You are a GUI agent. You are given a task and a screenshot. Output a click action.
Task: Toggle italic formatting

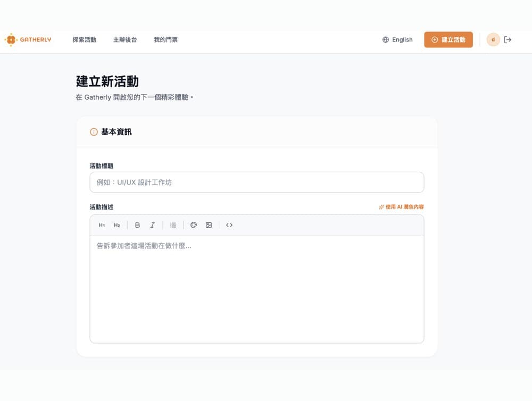tap(153, 225)
